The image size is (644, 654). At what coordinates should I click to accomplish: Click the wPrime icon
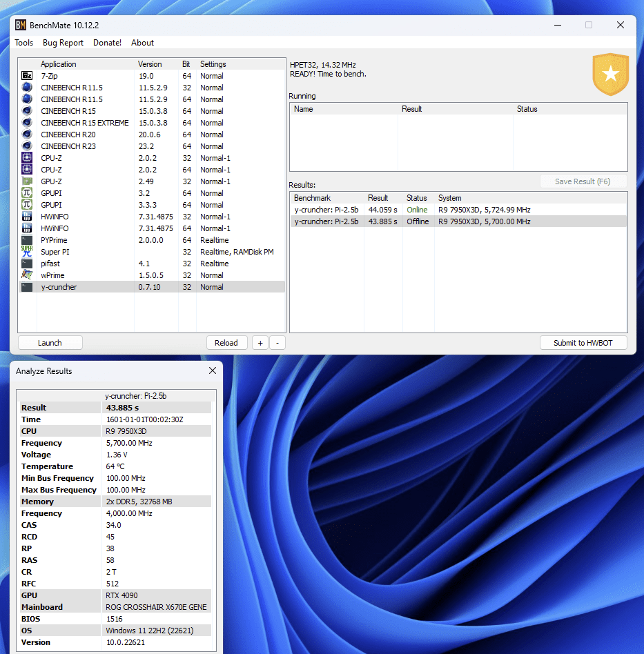pyautogui.click(x=27, y=275)
